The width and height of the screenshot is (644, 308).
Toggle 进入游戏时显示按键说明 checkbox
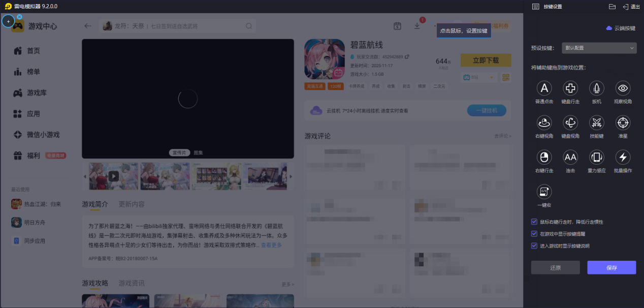pyautogui.click(x=534, y=245)
